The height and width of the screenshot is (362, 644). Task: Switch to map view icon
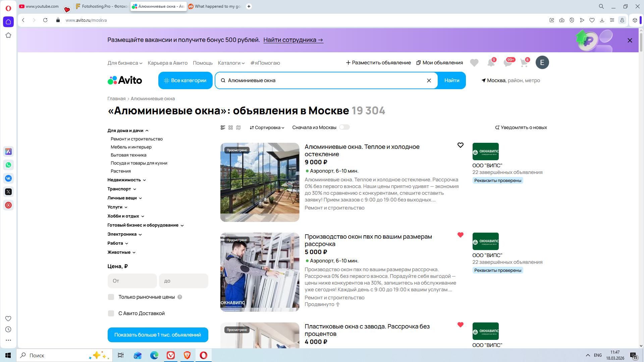[x=238, y=128]
